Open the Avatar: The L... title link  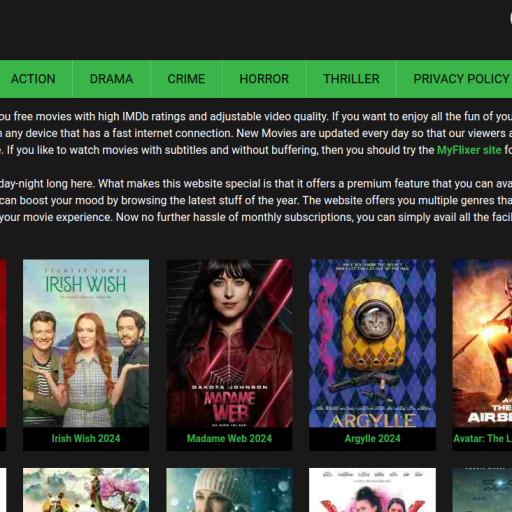coord(483,438)
